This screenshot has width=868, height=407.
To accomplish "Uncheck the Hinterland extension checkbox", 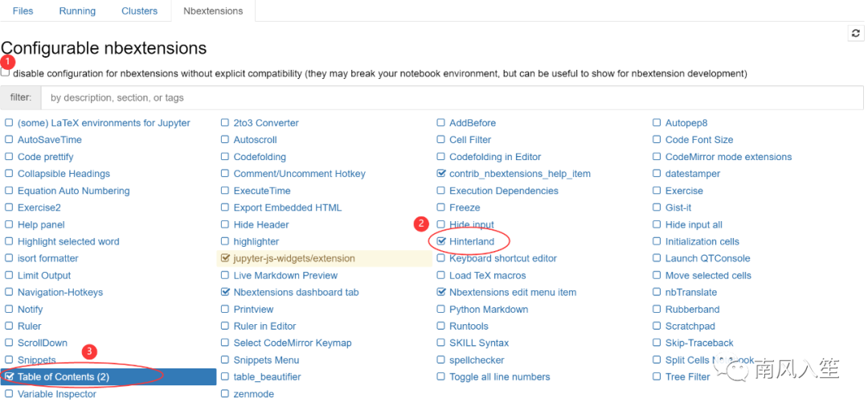I will pos(441,241).
